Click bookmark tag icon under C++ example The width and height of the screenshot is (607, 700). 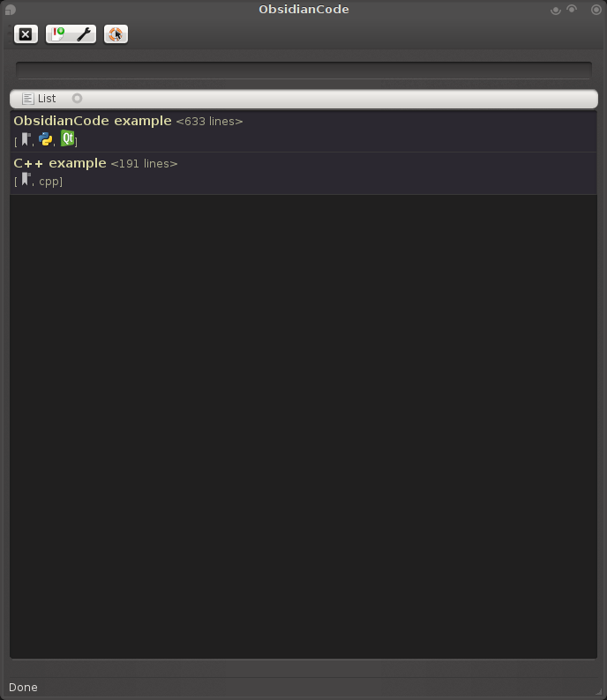[x=26, y=180]
